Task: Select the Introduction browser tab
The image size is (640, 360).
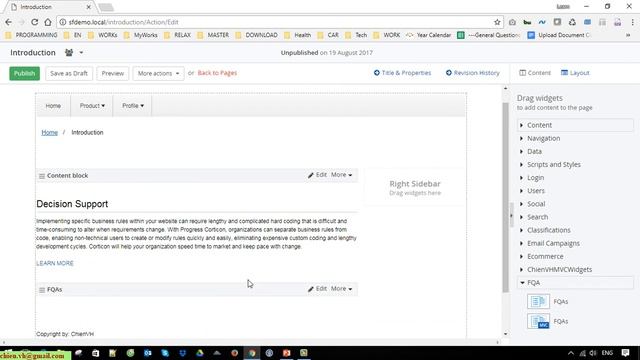Action: (50, 7)
